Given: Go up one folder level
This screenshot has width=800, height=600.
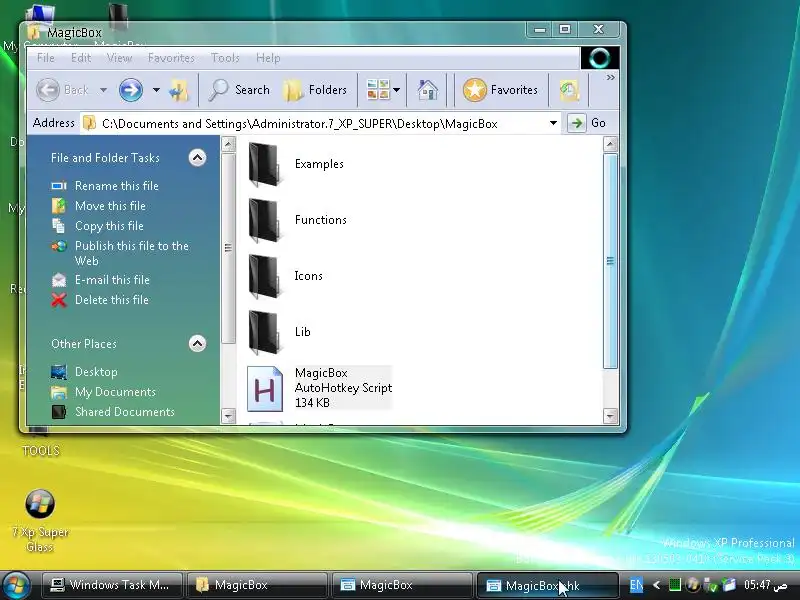Looking at the screenshot, I should tap(179, 90).
